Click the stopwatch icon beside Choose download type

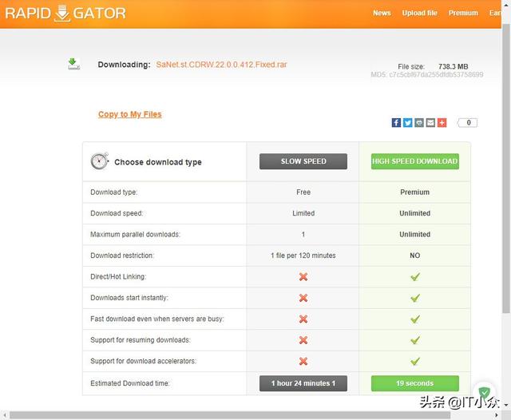(x=99, y=161)
